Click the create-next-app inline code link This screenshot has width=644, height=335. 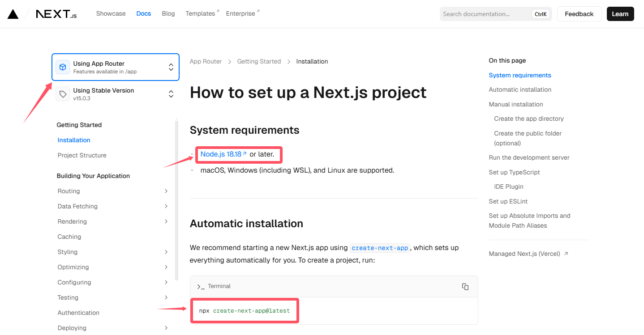380,248
